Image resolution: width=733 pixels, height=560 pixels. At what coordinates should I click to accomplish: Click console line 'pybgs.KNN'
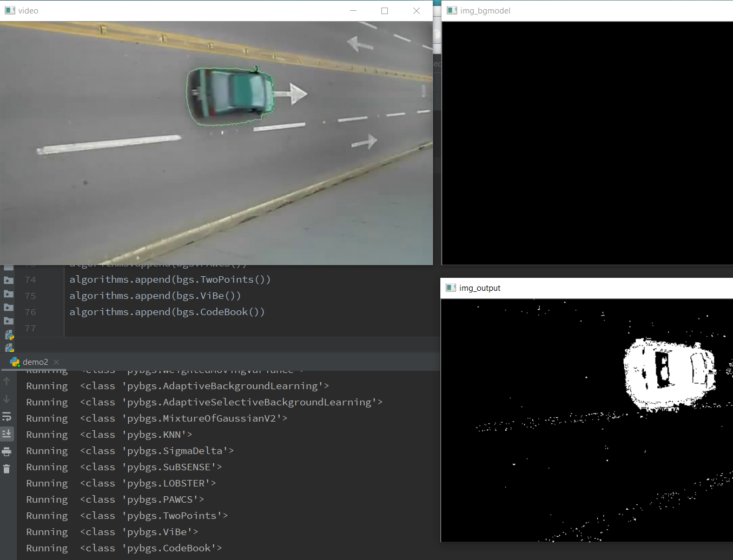tap(109, 435)
